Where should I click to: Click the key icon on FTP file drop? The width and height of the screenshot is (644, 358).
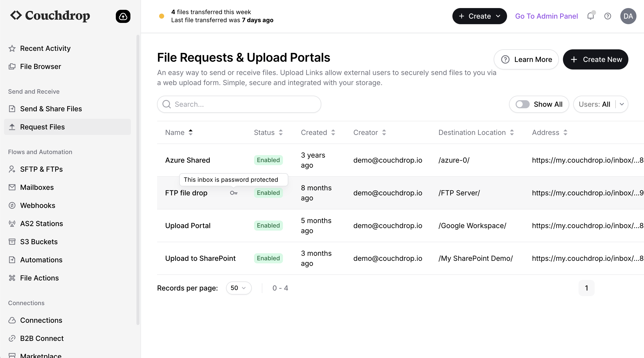234,193
